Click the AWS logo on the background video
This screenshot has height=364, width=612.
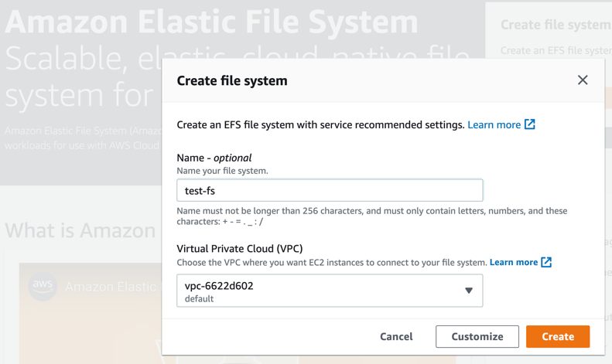coord(43,287)
